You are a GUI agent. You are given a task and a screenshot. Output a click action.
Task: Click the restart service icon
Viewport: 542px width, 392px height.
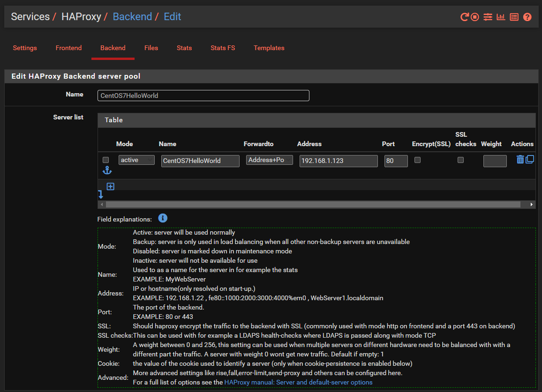465,17
